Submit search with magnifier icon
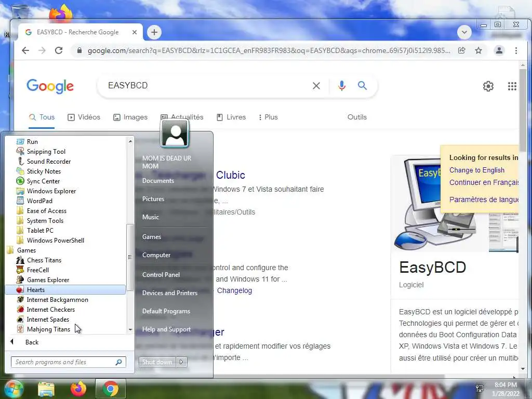 [x=362, y=86]
